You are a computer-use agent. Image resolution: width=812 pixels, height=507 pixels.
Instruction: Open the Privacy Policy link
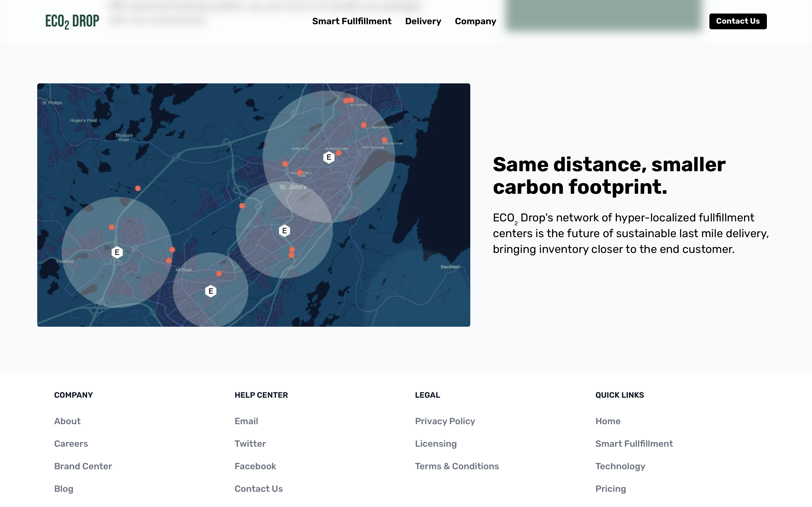click(445, 421)
